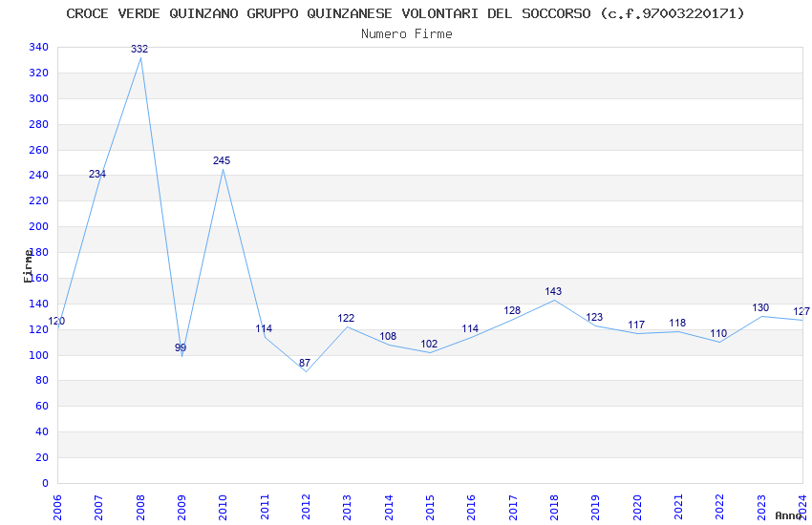Click the chart title CROCE VERDE QUINZANO
The width and height of the screenshot is (812, 525).
(x=405, y=13)
